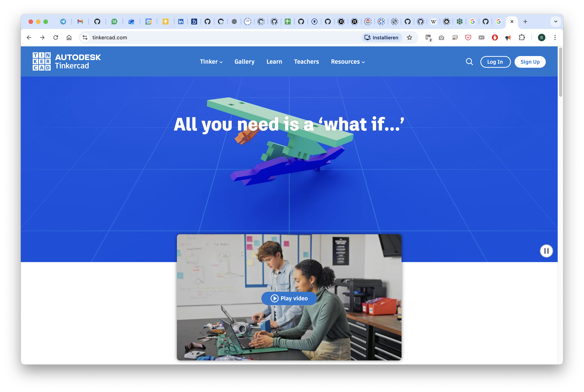Open the Pocket extension icon

pyautogui.click(x=468, y=37)
